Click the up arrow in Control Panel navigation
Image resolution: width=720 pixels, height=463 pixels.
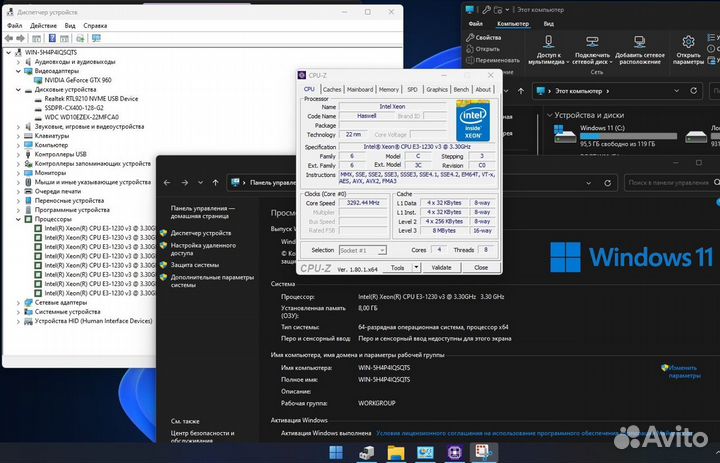coord(214,183)
